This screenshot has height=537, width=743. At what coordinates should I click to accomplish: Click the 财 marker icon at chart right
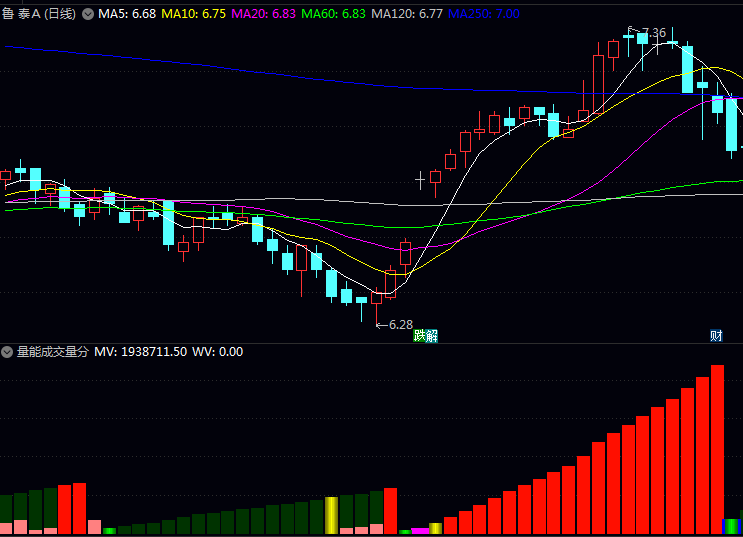click(x=716, y=335)
